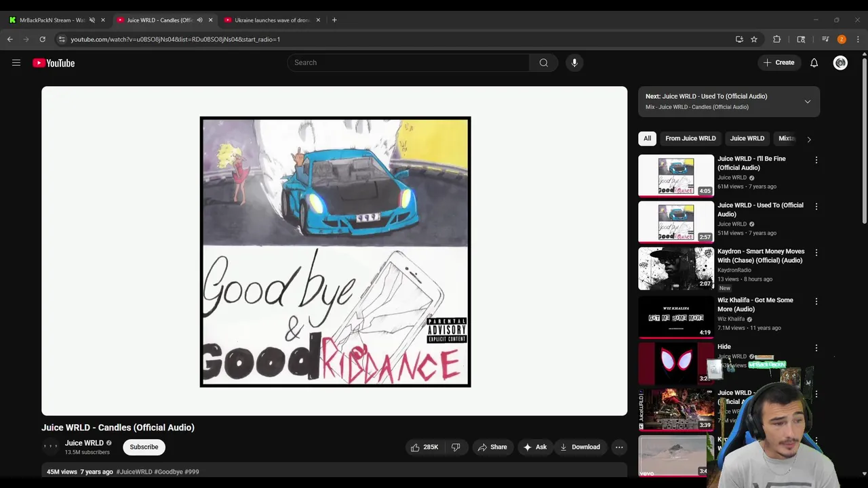This screenshot has width=868, height=488.
Task: Download the video
Action: click(580, 447)
